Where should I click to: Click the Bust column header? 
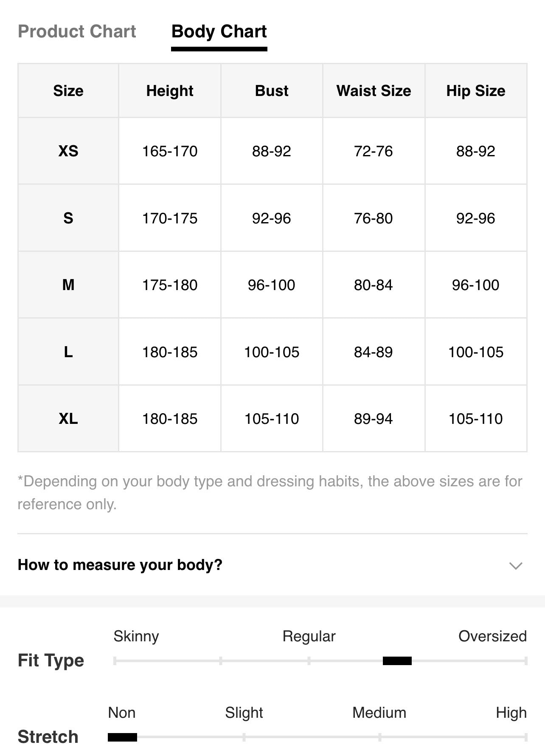pos(272,90)
